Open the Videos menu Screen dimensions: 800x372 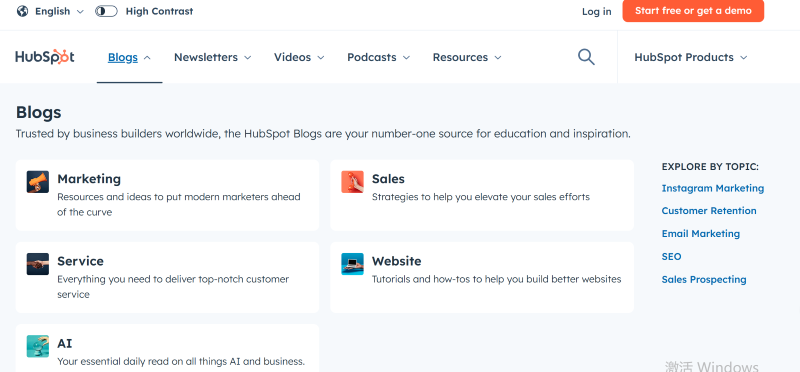point(299,57)
